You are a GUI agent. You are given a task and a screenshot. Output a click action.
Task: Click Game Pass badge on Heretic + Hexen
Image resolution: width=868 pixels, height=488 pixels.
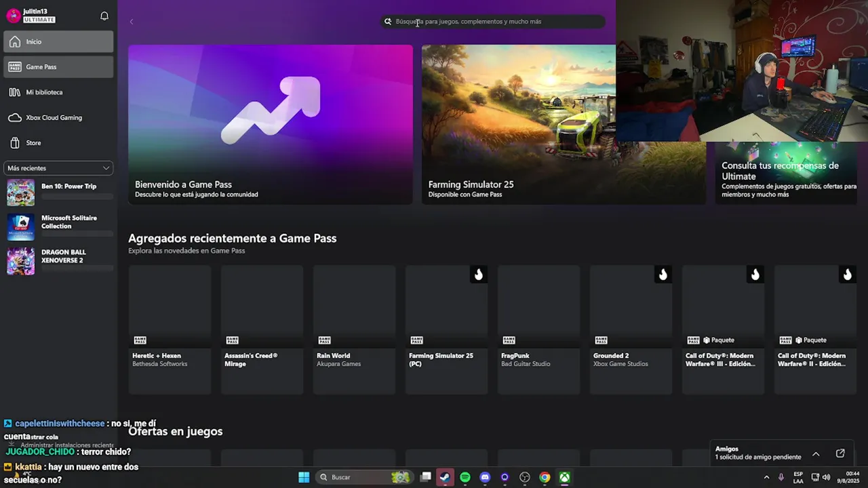(140, 340)
